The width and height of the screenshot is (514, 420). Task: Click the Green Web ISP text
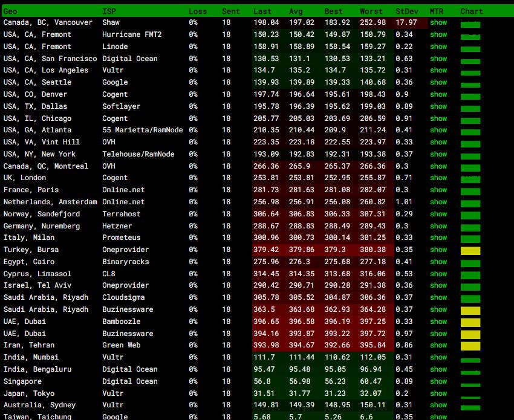[x=122, y=345]
